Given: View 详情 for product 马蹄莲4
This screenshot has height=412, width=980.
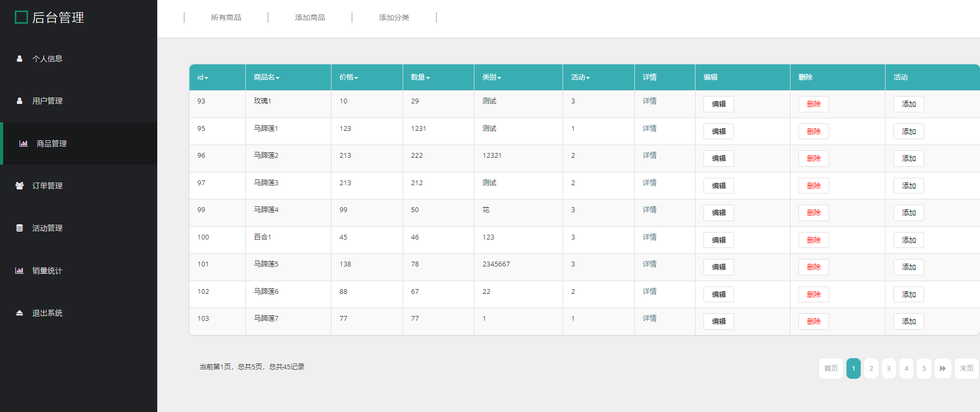Looking at the screenshot, I should (650, 209).
